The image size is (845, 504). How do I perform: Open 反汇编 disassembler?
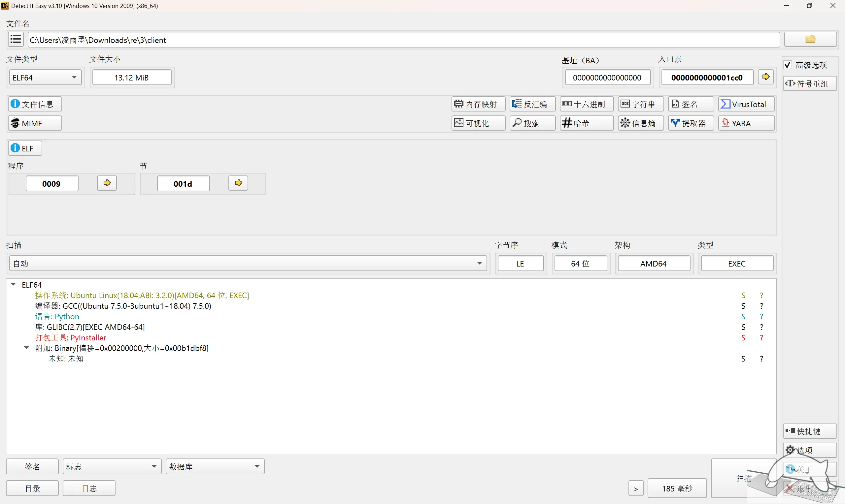[x=532, y=104]
